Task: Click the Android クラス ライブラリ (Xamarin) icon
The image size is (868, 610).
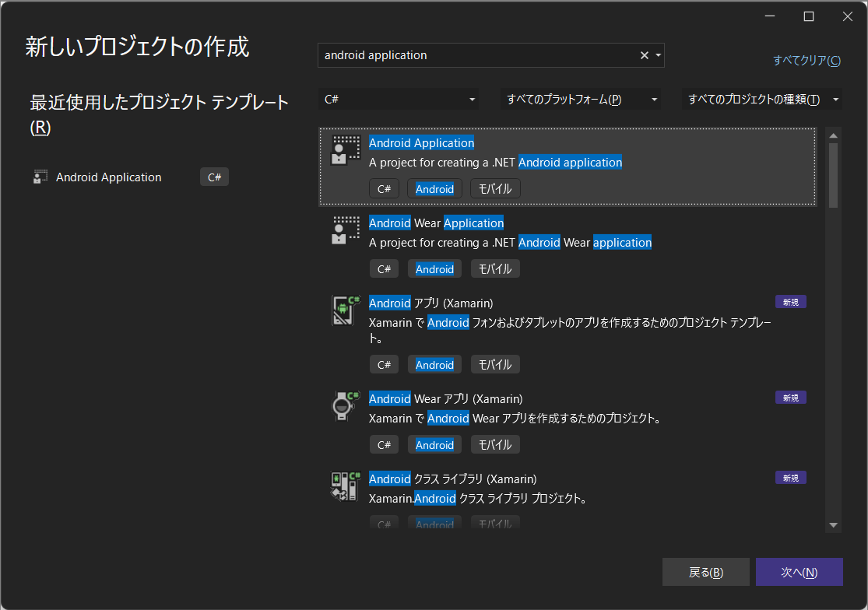Action: pos(346,486)
